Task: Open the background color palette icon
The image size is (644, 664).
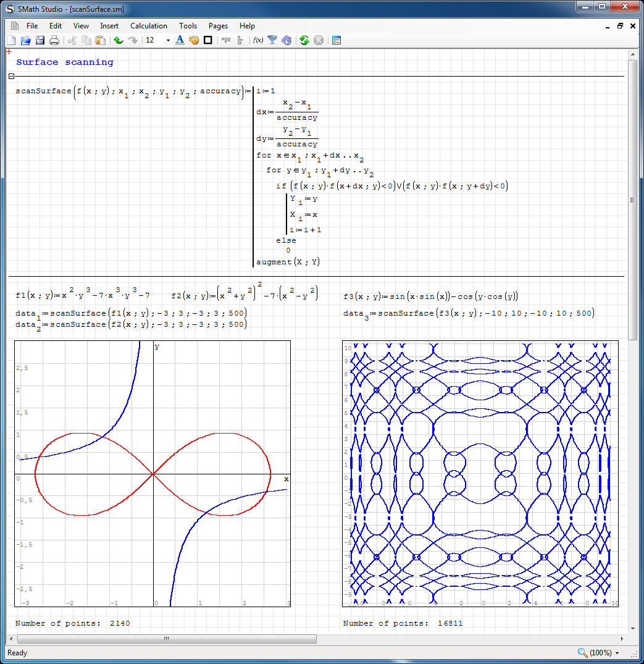Action: tap(194, 41)
